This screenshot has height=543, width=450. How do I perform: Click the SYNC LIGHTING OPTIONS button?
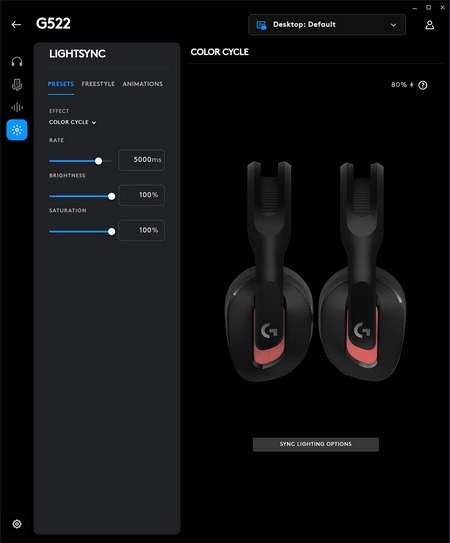[316, 444]
